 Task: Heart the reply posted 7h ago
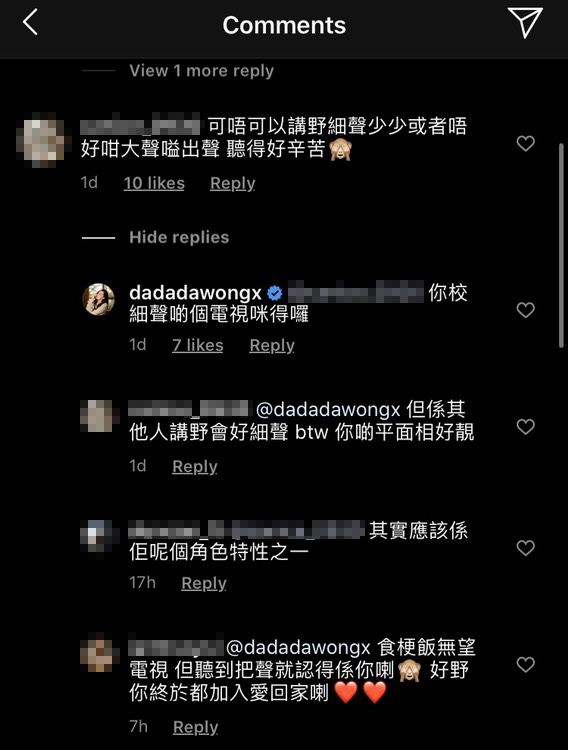(525, 664)
